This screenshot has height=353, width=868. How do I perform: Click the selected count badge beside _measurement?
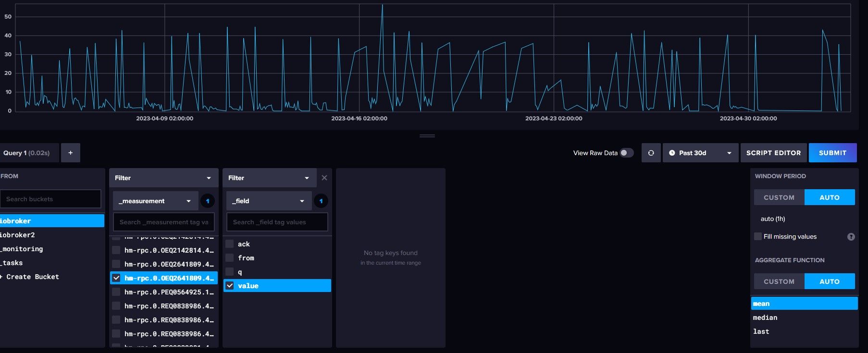coord(208,201)
